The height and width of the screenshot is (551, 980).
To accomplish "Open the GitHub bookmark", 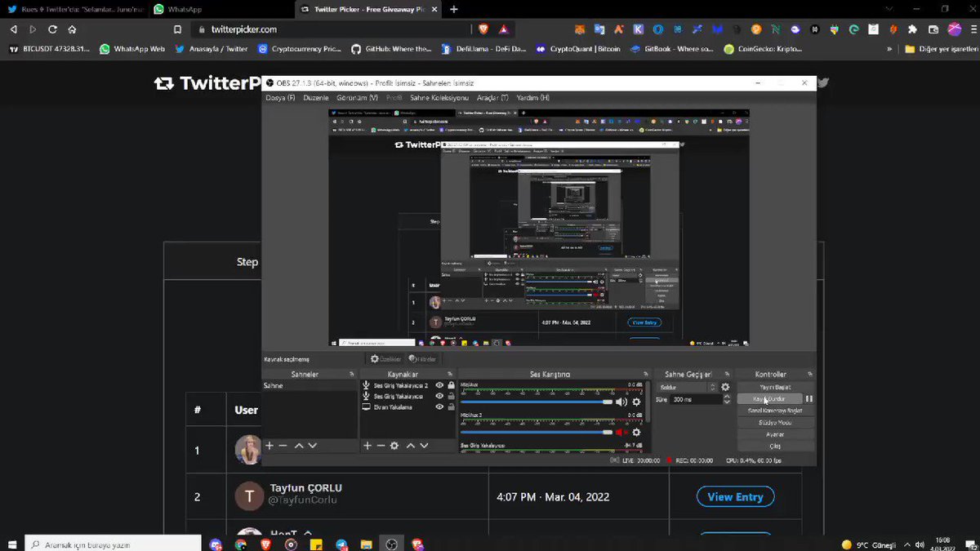I will click(x=391, y=49).
